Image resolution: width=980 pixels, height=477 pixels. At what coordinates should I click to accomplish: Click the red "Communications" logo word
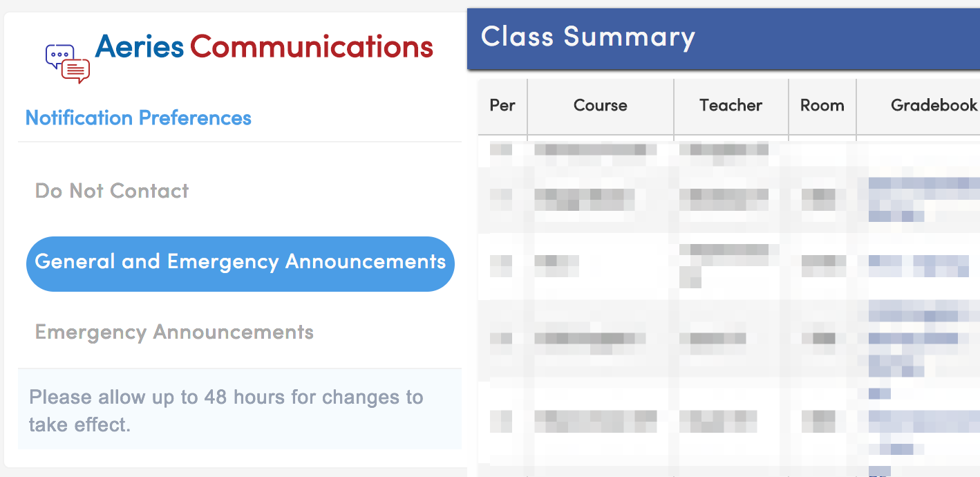(311, 47)
